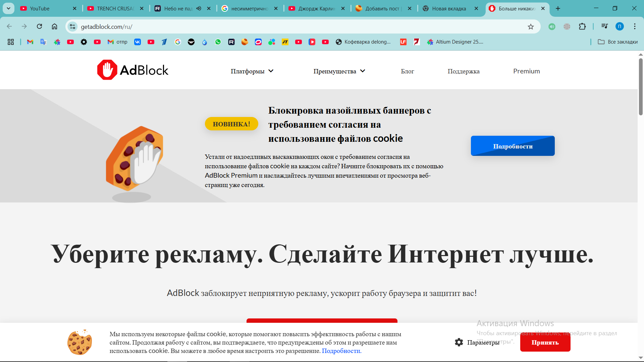644x362 pixels.
Task: View site information icon in address bar
Action: 72,26
